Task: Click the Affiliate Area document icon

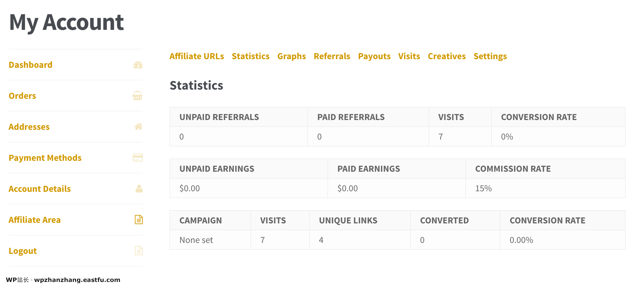Action: 139,220
